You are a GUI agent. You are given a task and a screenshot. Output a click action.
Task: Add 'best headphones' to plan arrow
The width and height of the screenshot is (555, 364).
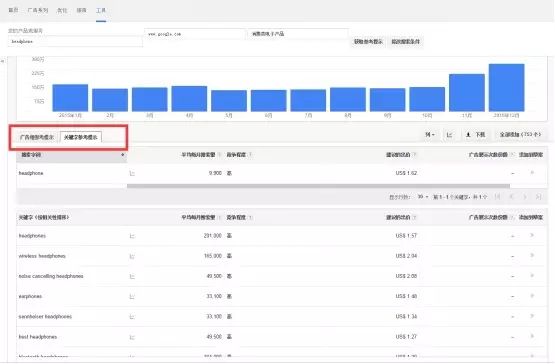[x=532, y=336]
